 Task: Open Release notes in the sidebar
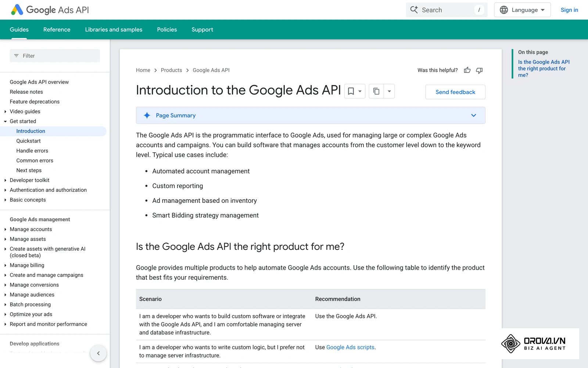26,92
